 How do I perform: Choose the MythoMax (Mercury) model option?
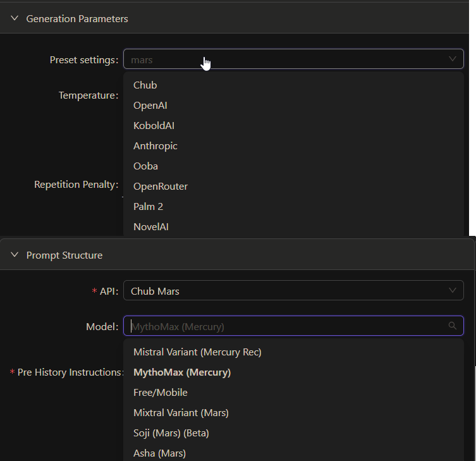(182, 372)
